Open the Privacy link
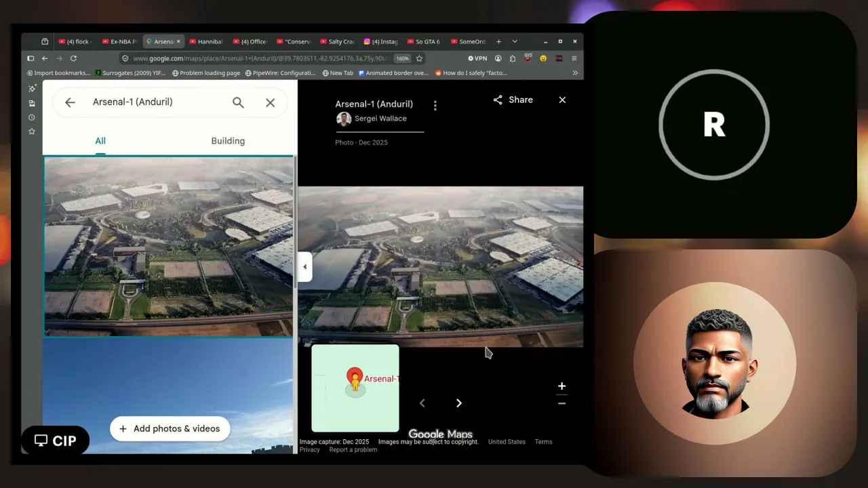 point(309,450)
